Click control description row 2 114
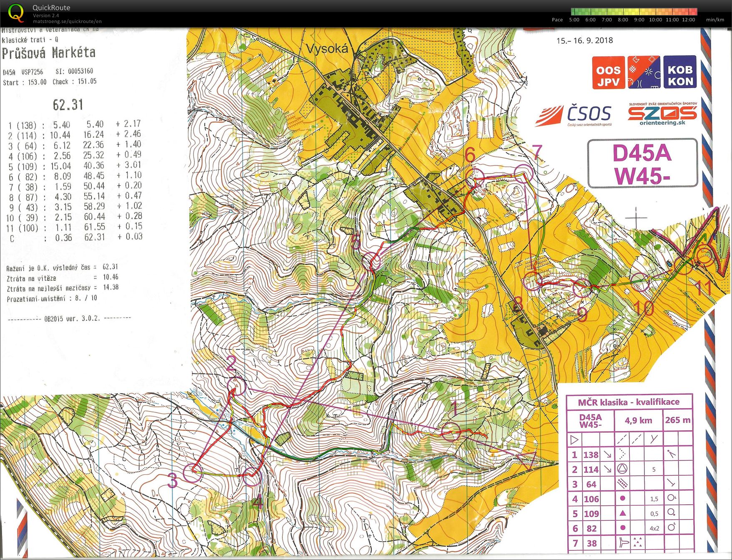The height and width of the screenshot is (560, 732). click(630, 469)
